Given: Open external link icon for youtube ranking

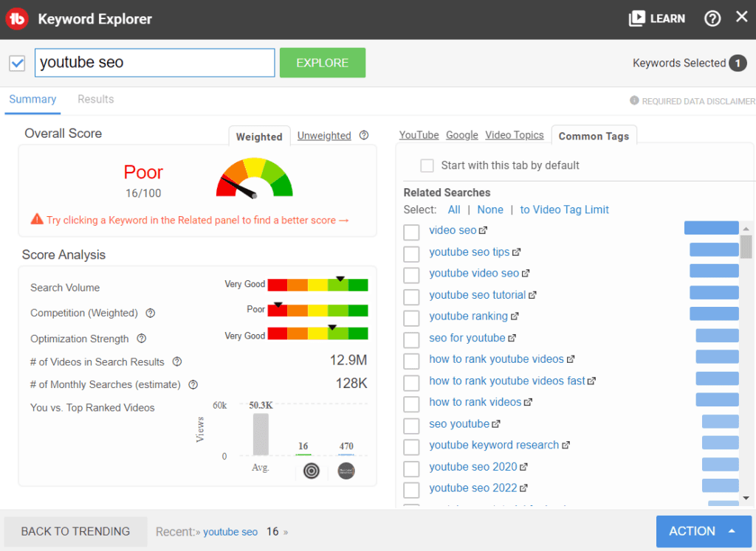Looking at the screenshot, I should pos(515,316).
